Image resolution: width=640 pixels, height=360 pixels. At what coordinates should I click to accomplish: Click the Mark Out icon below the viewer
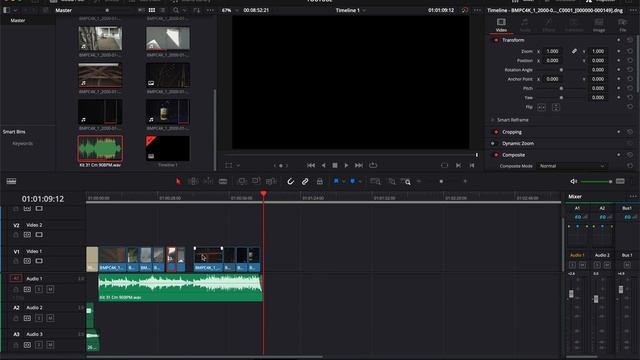pos(472,165)
